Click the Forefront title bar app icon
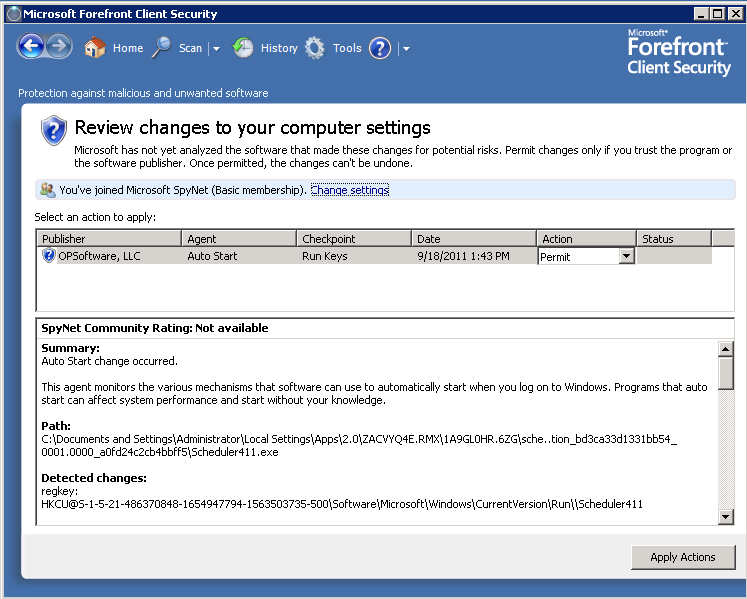Viewport: 747px width, 599px height. coord(14,14)
